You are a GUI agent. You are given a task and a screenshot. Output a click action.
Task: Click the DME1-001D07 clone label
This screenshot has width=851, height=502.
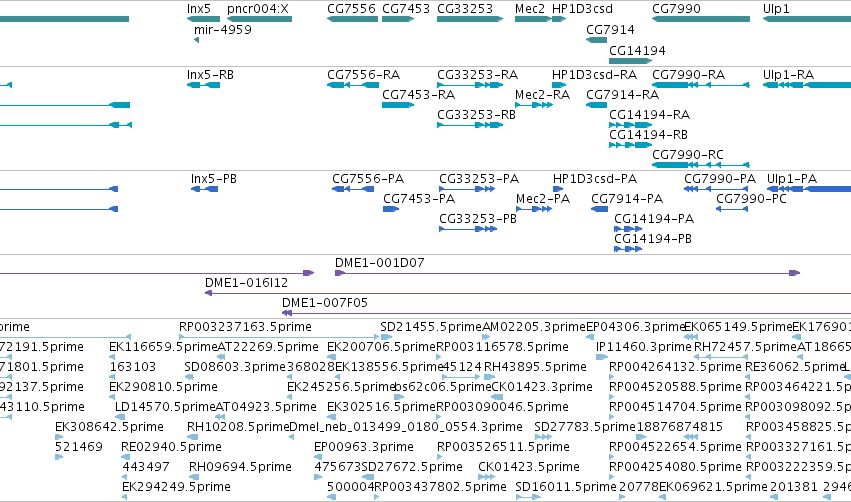tap(379, 263)
